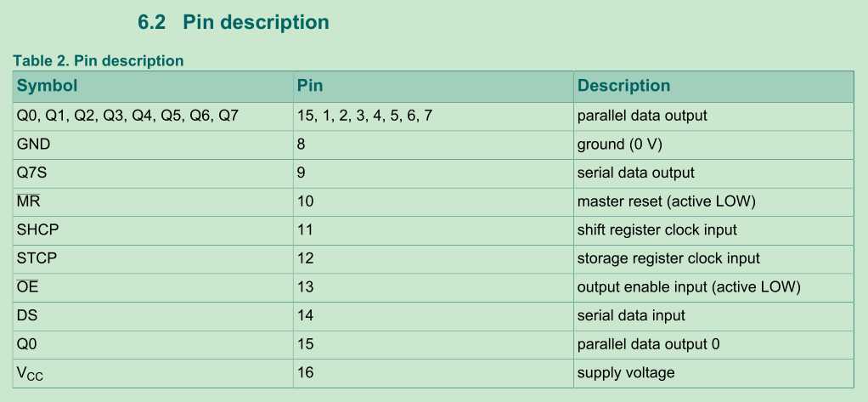The height and width of the screenshot is (402, 868).
Task: Click 'master reset (active LOW)' text
Action: (x=667, y=202)
